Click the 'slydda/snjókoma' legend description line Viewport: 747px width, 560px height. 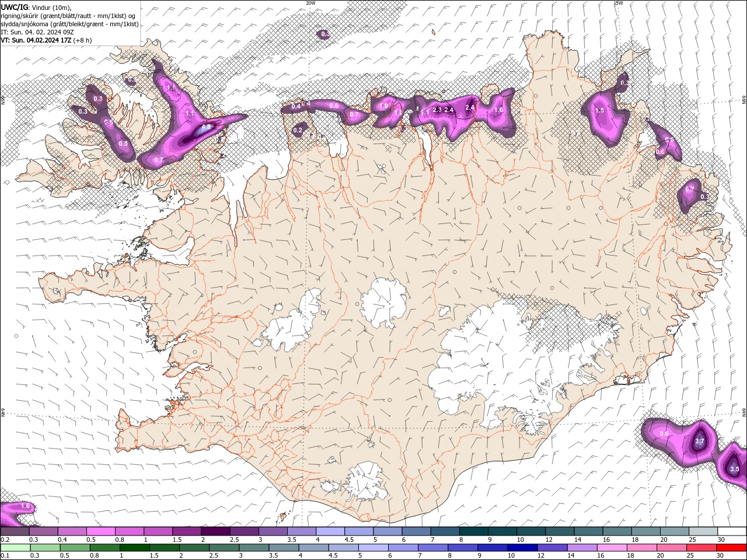pyautogui.click(x=69, y=24)
